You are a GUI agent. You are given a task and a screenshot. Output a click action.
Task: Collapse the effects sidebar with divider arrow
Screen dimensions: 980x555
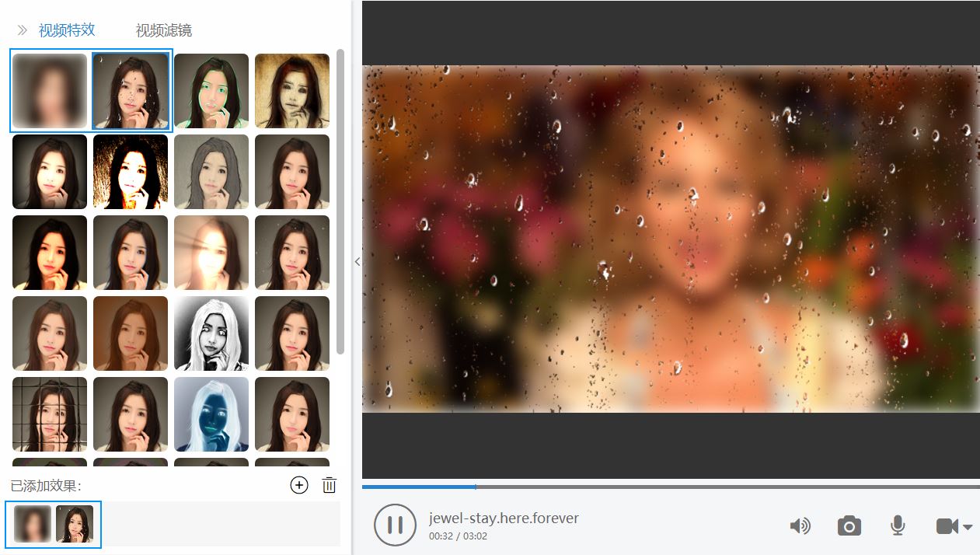coord(357,262)
